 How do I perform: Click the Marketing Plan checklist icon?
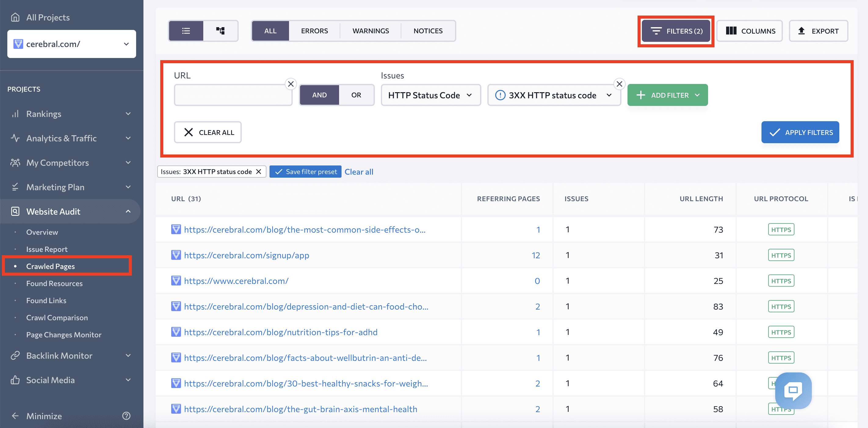point(15,187)
